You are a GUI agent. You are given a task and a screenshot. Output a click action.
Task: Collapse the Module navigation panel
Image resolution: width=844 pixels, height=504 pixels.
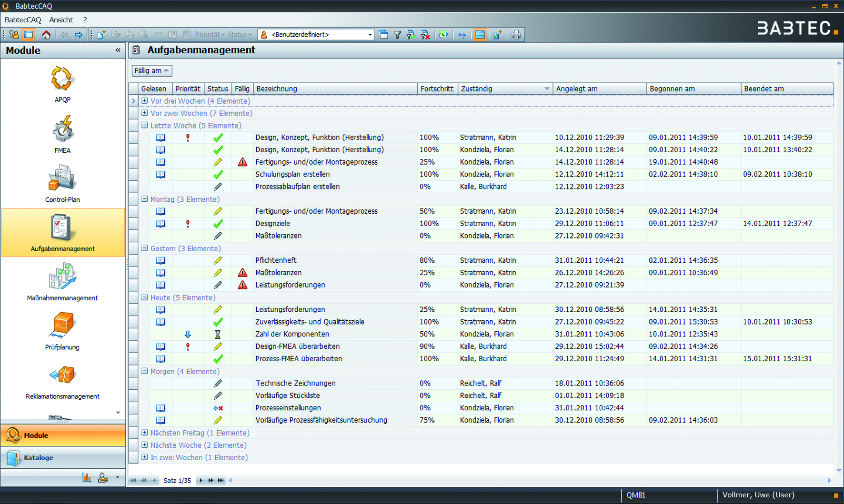coord(118,50)
